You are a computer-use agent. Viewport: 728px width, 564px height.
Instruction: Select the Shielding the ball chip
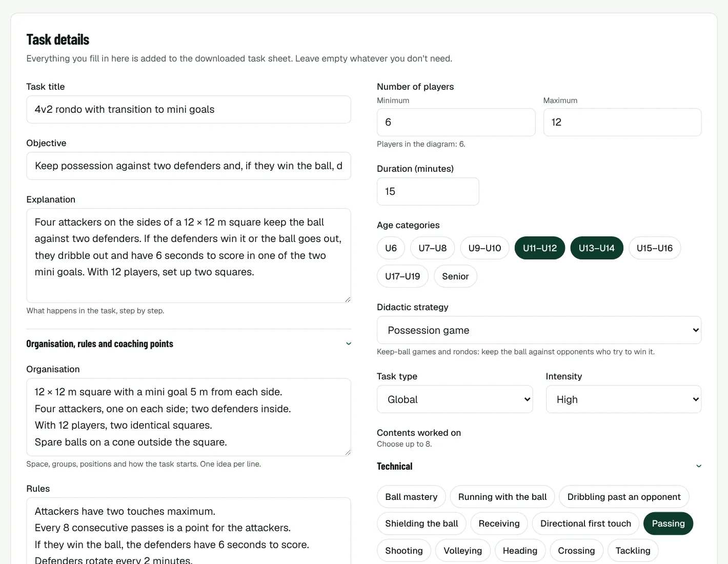tap(421, 523)
